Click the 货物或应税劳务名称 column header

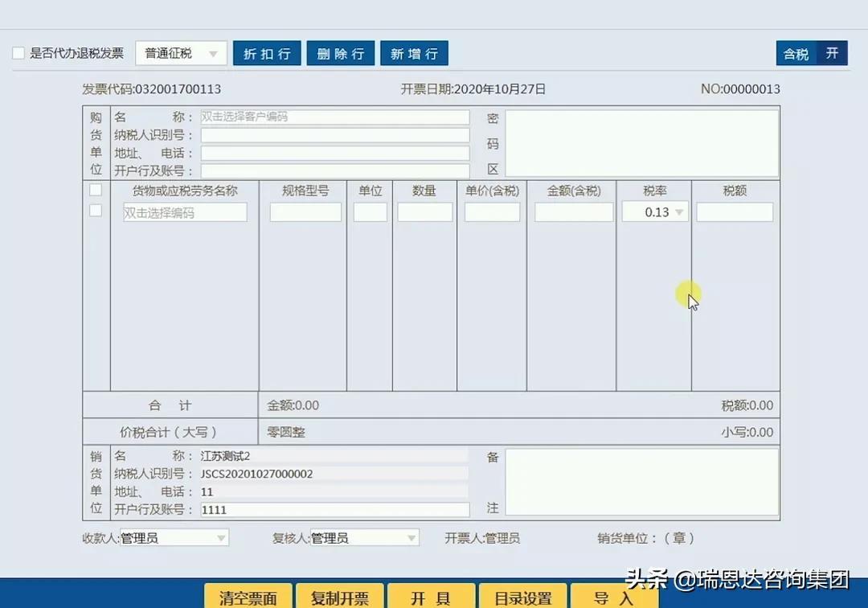tap(185, 191)
